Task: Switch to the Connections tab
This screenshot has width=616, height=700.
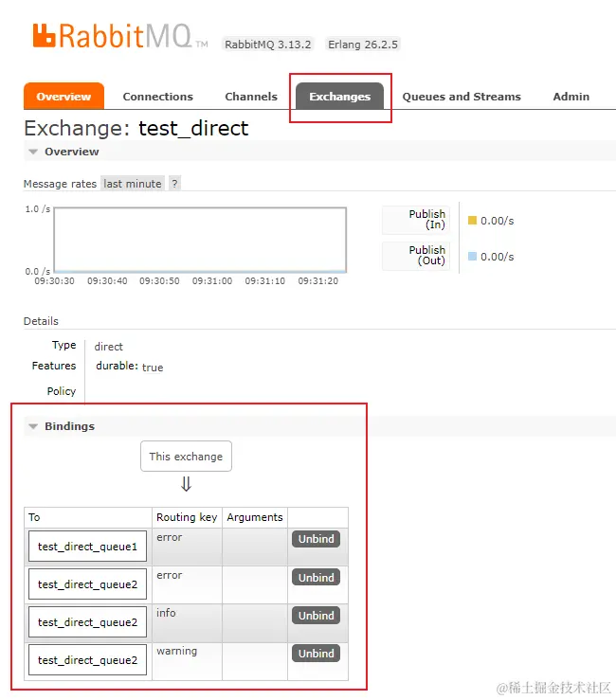Action: (157, 97)
